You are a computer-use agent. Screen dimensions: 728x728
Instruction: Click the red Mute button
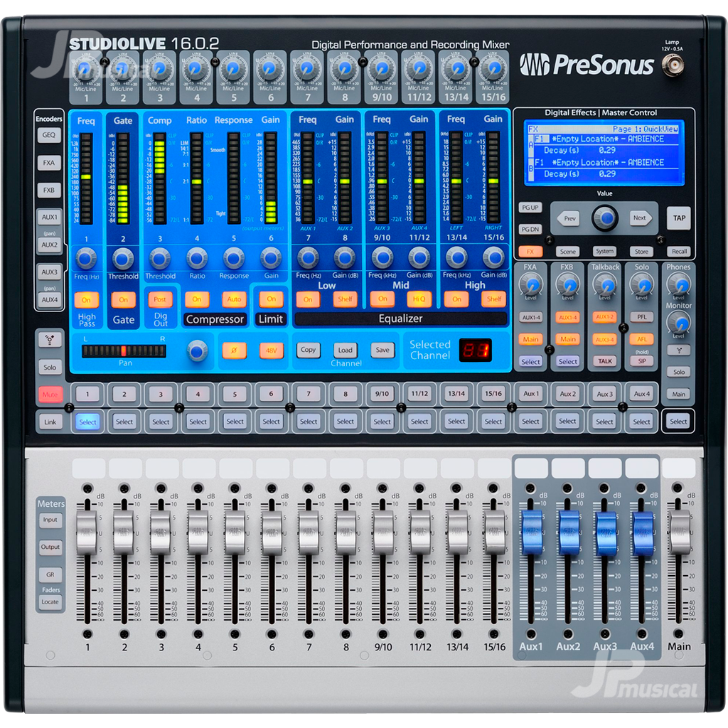pos(50,395)
